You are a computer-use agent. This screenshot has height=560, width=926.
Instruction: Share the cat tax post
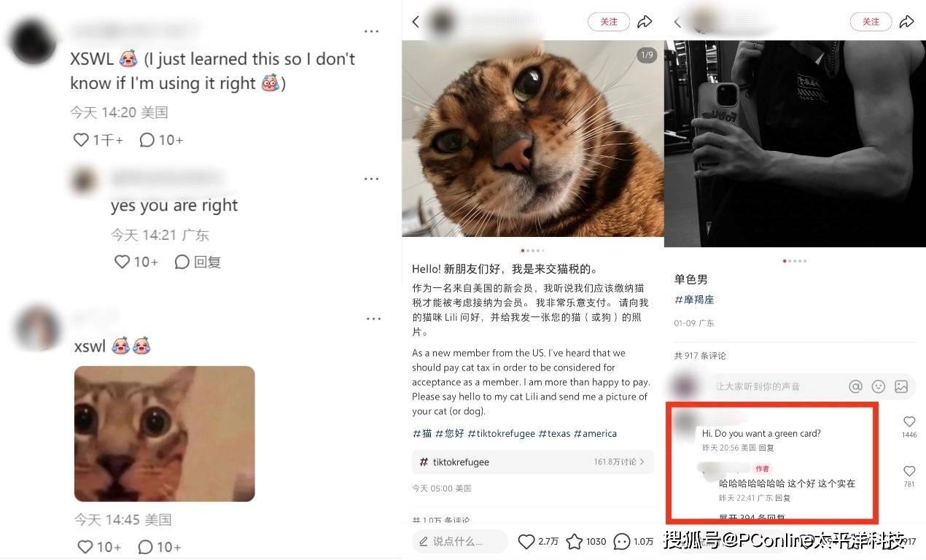(645, 22)
